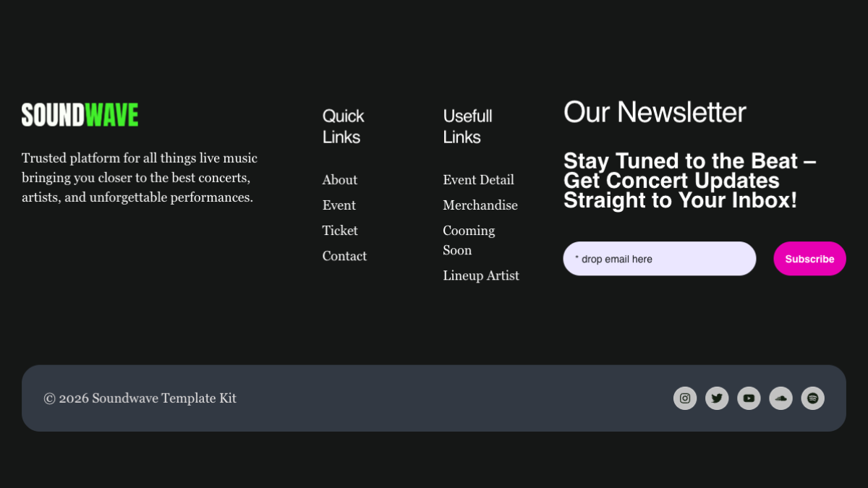Viewport: 868px width, 488px height.
Task: Open the Event Detail link
Action: [478, 180]
